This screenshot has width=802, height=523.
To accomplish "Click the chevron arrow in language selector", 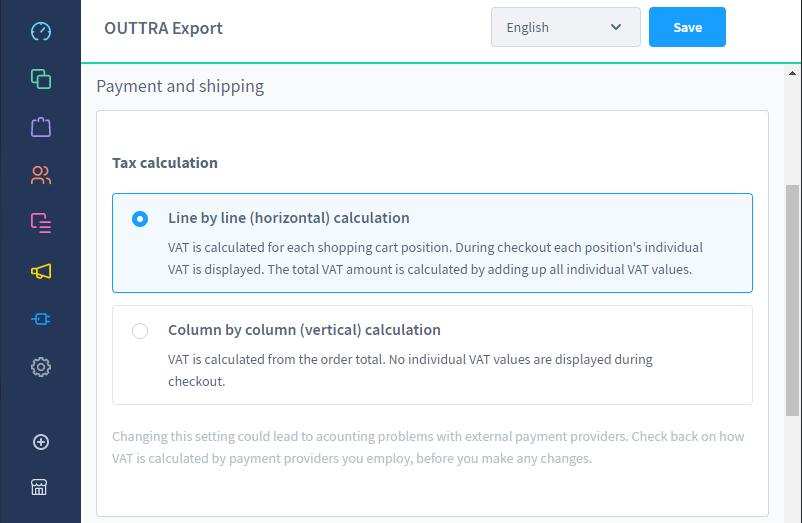I will (x=616, y=27).
